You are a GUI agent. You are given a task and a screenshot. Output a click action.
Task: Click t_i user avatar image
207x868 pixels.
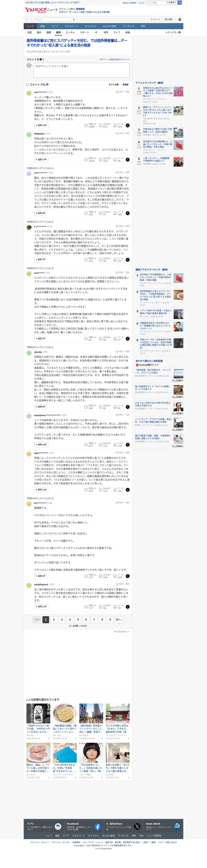coord(29,227)
